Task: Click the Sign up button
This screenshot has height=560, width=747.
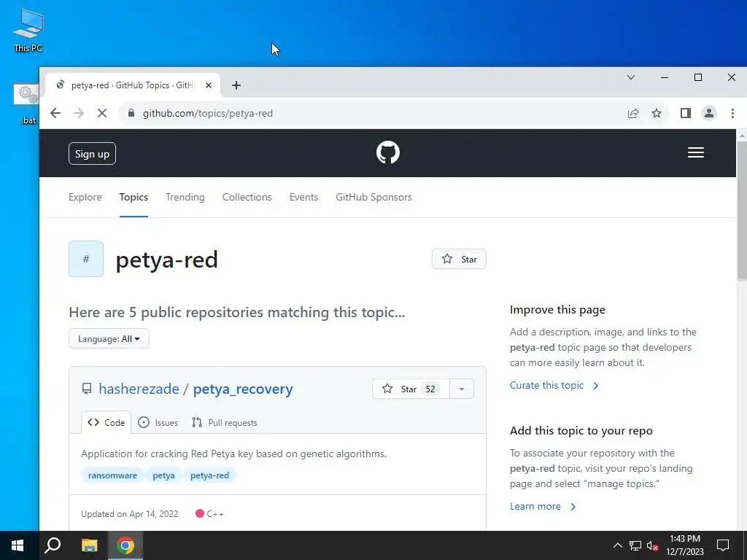Action: coord(92,154)
